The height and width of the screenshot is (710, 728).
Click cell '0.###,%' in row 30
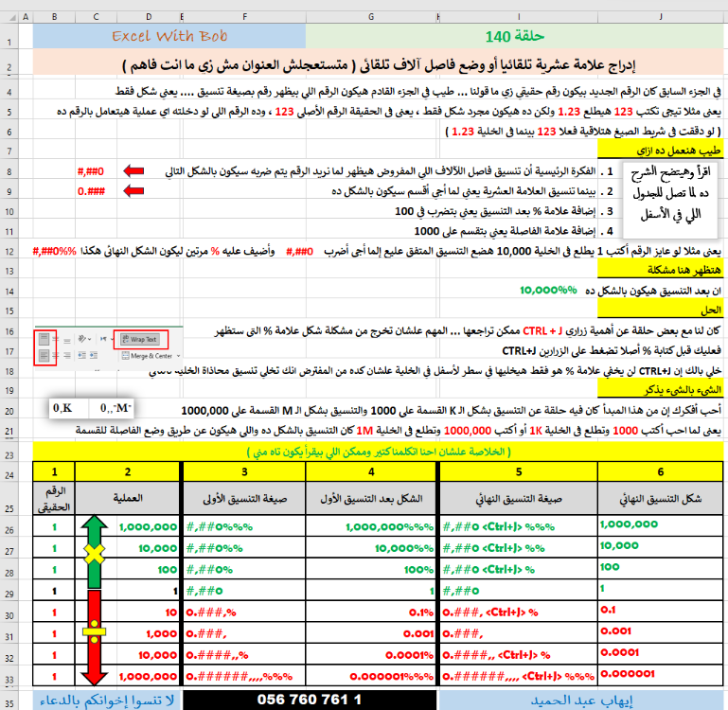tap(244, 612)
